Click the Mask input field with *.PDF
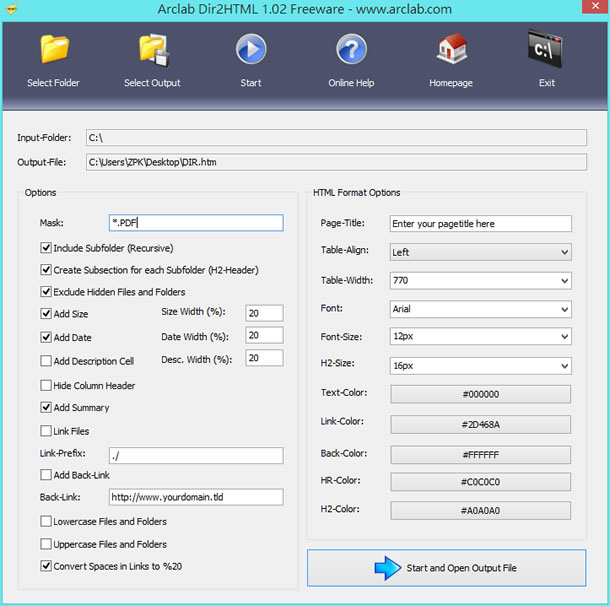 click(x=195, y=223)
